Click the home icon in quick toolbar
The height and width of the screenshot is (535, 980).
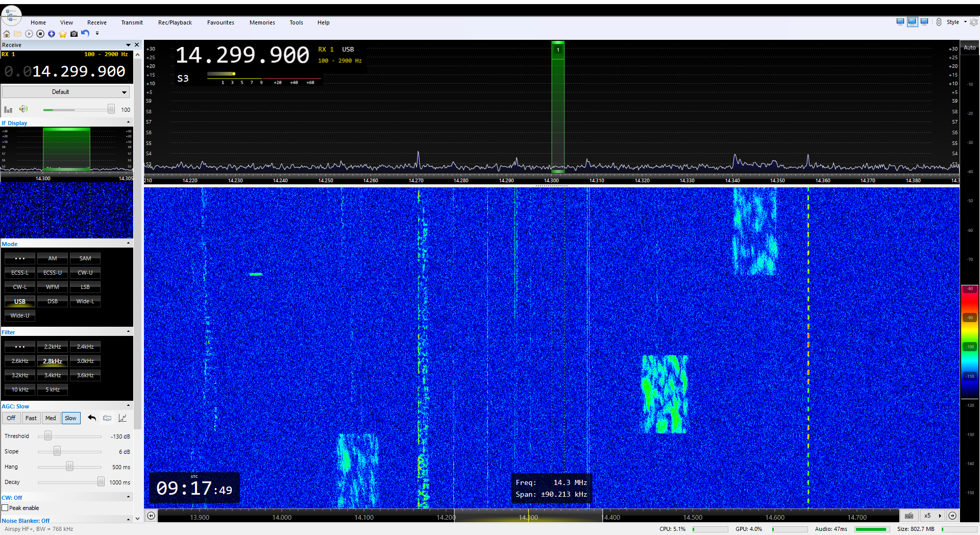coord(7,34)
